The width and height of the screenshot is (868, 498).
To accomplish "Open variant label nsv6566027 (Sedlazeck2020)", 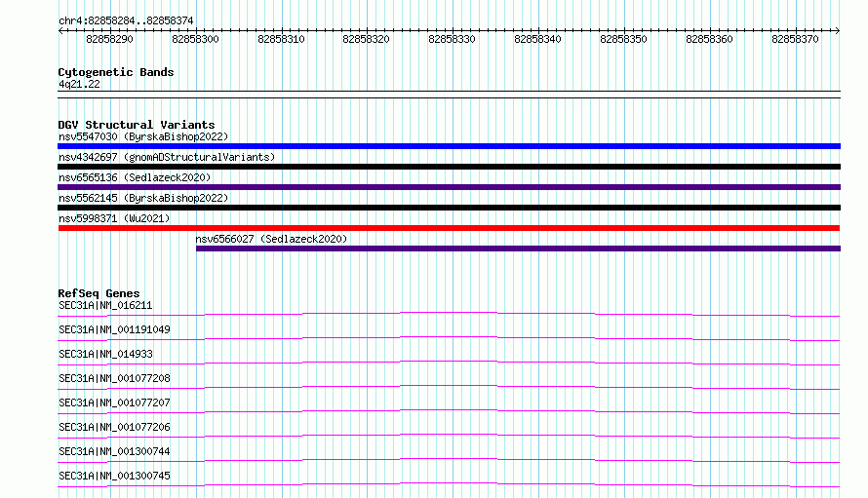I will pyautogui.click(x=271, y=239).
